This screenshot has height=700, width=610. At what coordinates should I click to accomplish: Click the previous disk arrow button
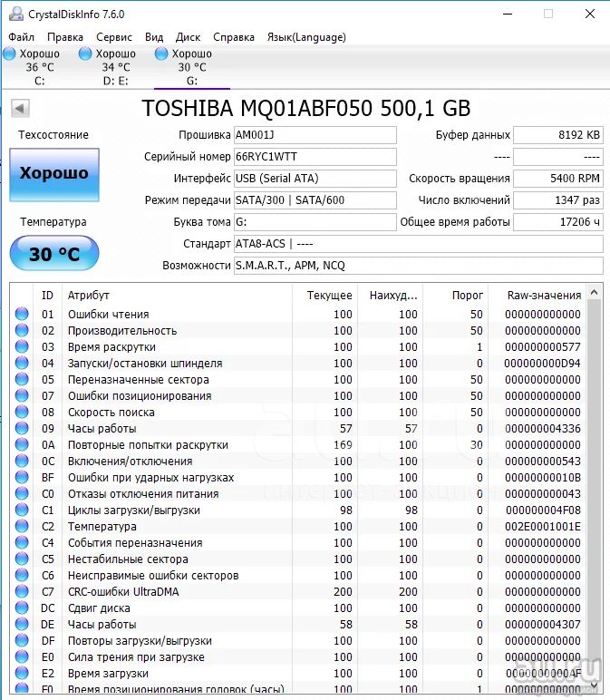[x=20, y=108]
